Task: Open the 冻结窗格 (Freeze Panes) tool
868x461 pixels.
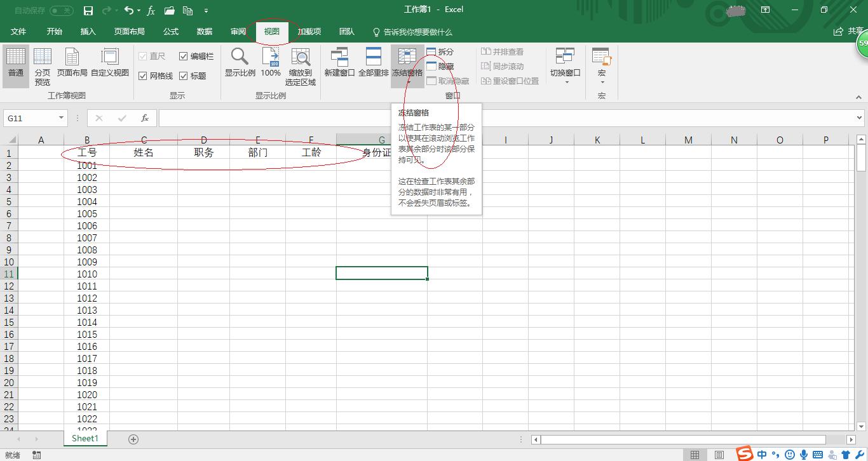Action: point(407,63)
